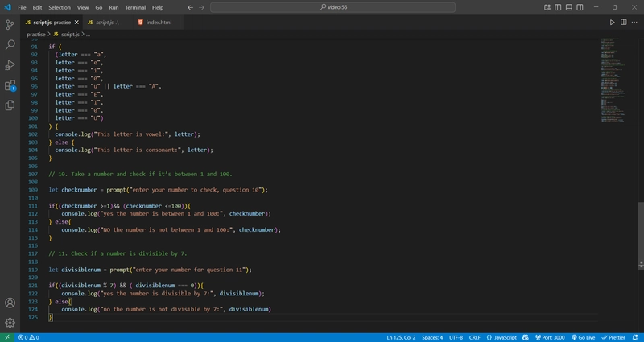Click the vertical editor scrollbar thumb
The image size is (644, 342).
pyautogui.click(x=641, y=236)
